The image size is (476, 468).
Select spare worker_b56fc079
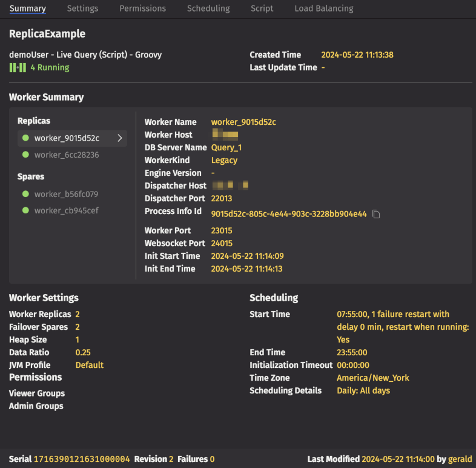(66, 194)
